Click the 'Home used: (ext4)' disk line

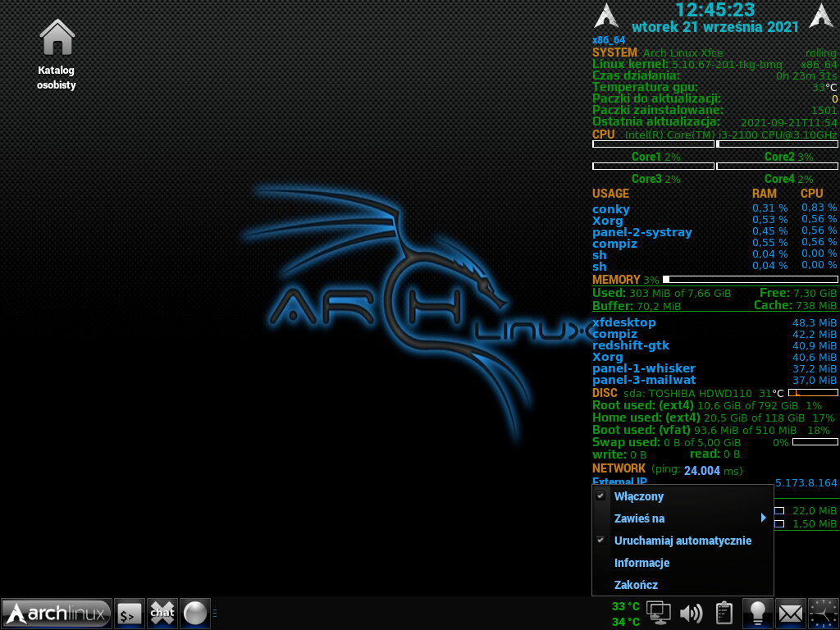(713, 418)
